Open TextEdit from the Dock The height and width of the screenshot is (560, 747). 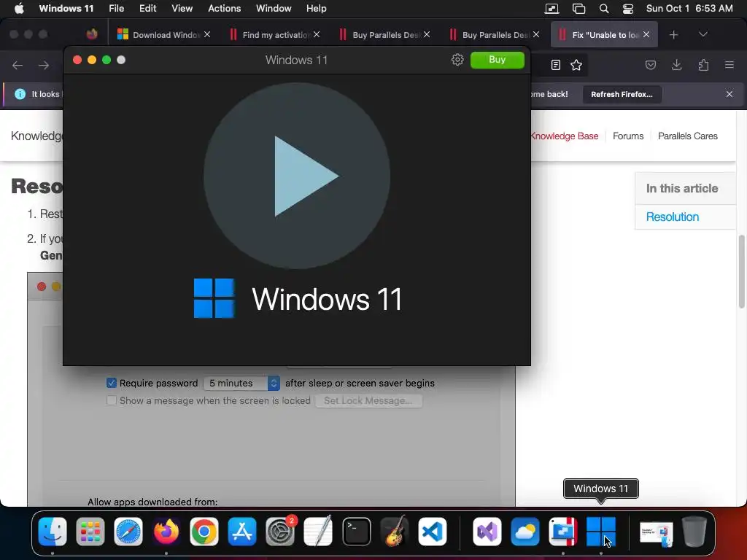(318, 532)
